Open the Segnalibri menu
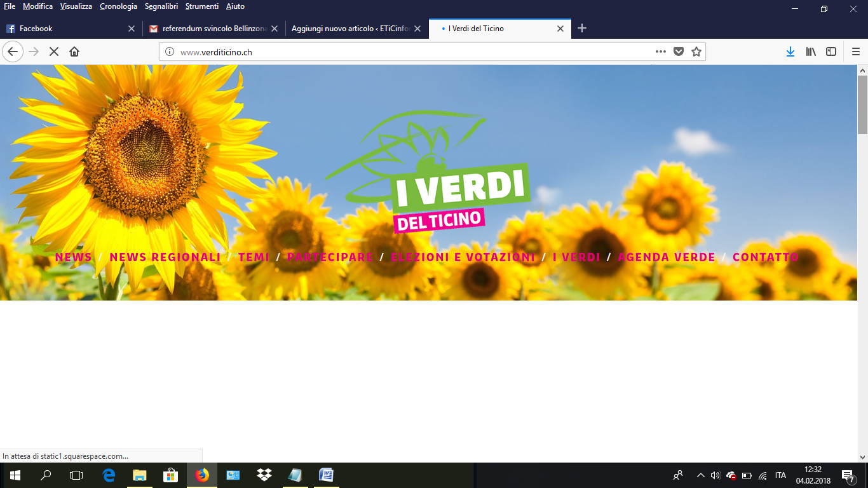 tap(163, 6)
